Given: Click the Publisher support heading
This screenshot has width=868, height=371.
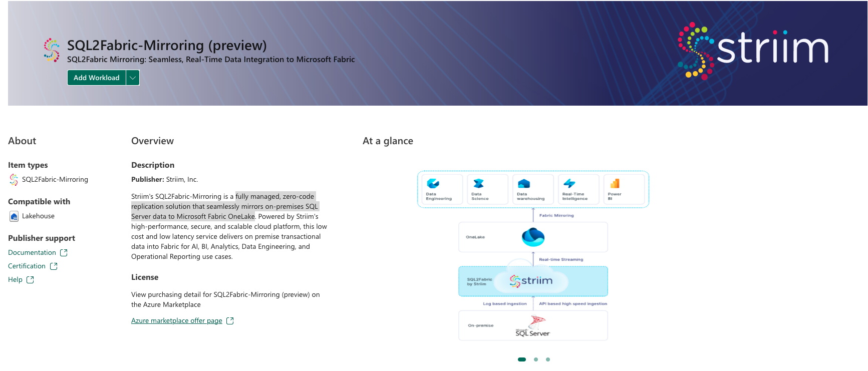Looking at the screenshot, I should 42,238.
